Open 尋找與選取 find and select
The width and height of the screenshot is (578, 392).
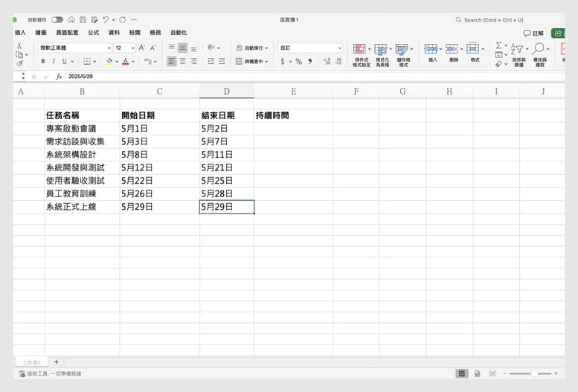coord(540,55)
